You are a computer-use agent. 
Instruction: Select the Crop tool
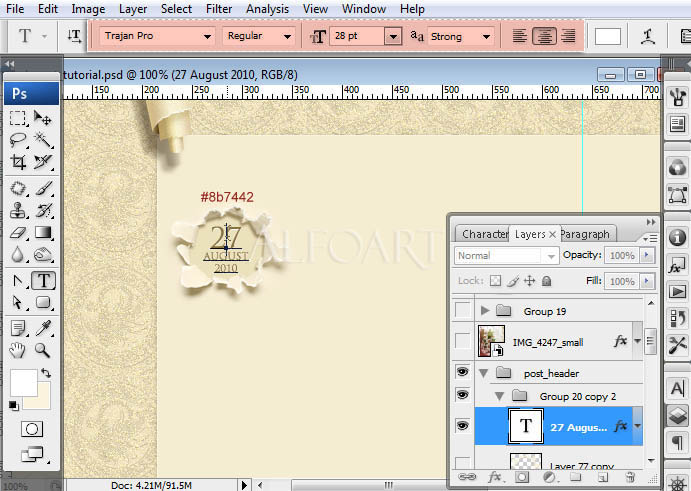pos(18,162)
